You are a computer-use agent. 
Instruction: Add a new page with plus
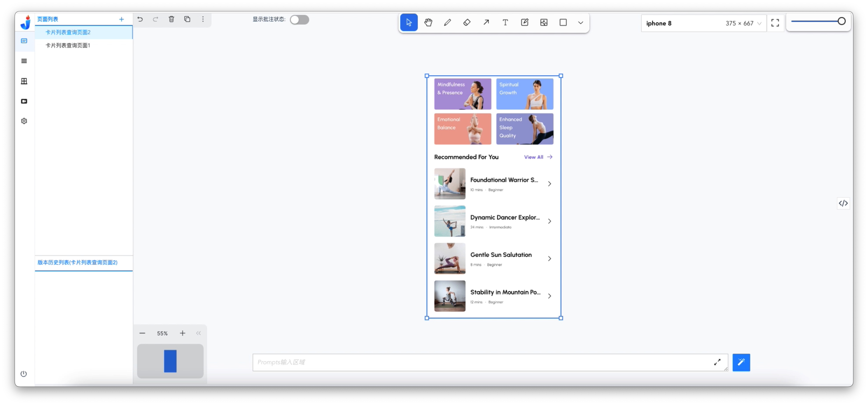tap(121, 19)
